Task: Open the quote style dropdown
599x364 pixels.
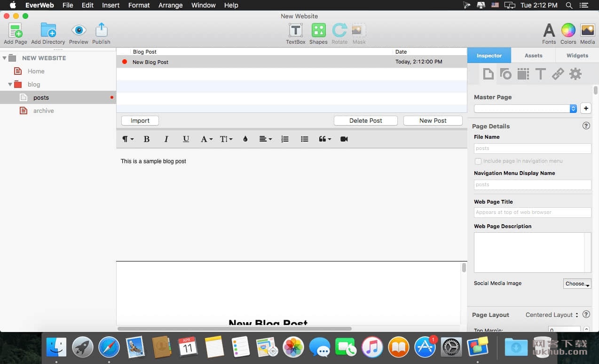Action: [325, 139]
